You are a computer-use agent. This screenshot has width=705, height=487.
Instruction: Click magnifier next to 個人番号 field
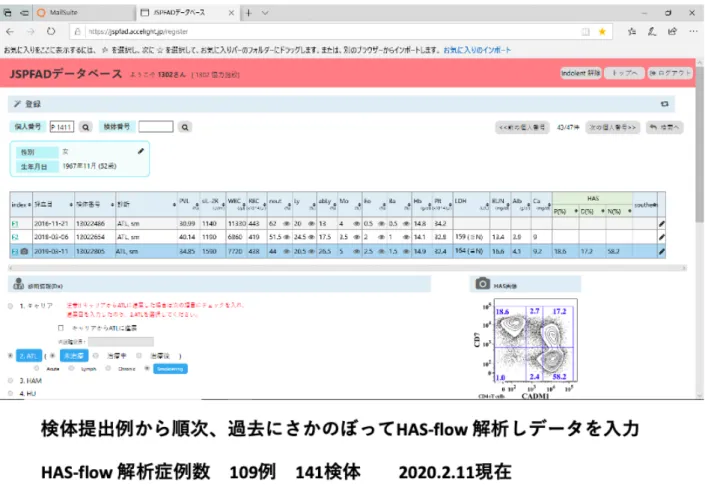85,127
